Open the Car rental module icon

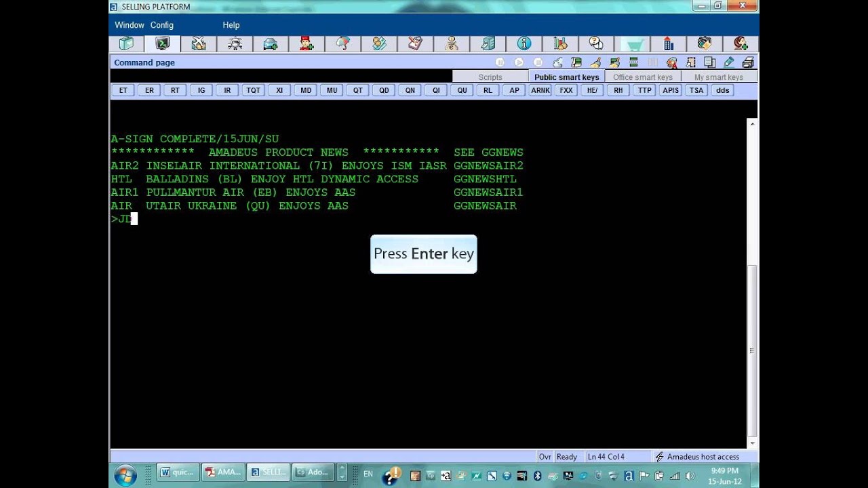pos(271,44)
